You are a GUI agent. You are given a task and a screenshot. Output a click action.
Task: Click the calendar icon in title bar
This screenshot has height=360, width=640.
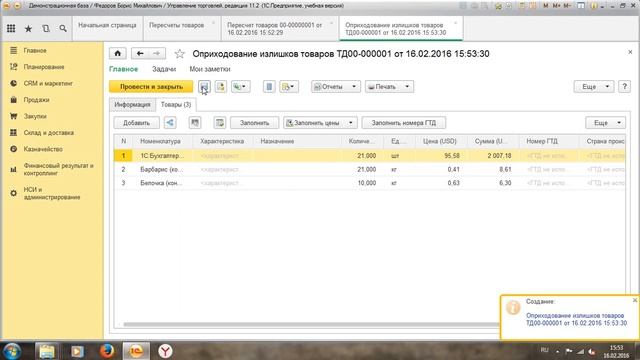point(533,6)
